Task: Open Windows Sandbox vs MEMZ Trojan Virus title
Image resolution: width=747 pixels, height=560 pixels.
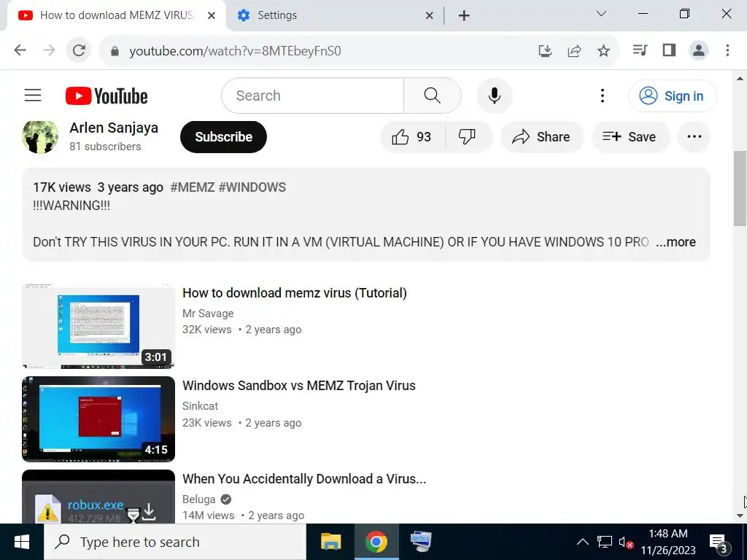Action: click(298, 386)
